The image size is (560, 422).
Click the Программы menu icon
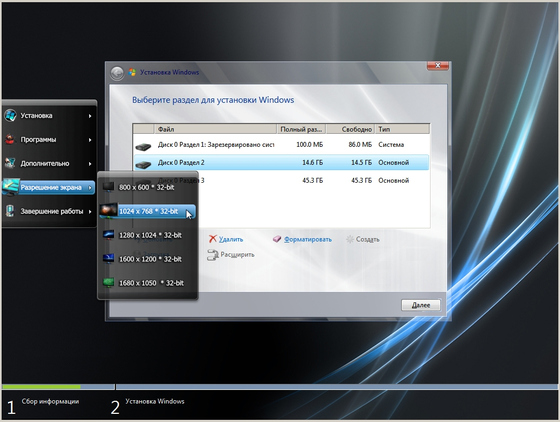(x=10, y=139)
